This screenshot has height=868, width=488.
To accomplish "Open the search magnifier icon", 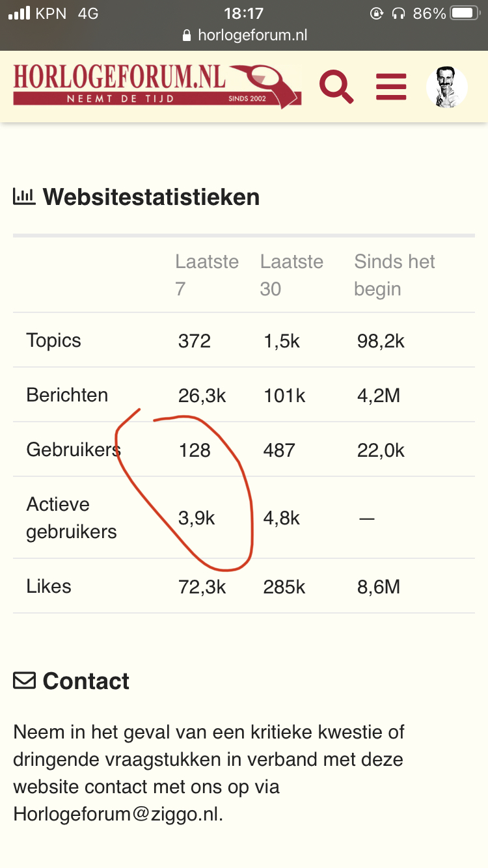I will point(336,87).
